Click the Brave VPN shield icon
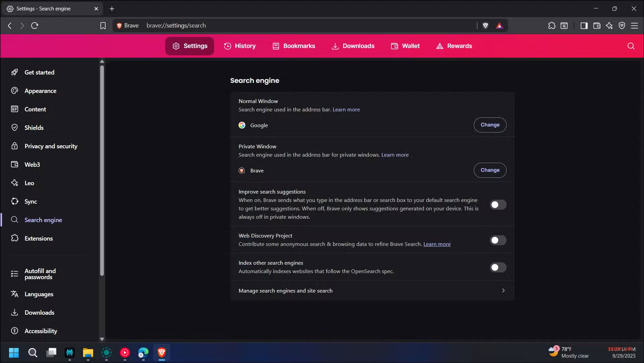Image resolution: width=644 pixels, height=363 pixels. [622, 25]
